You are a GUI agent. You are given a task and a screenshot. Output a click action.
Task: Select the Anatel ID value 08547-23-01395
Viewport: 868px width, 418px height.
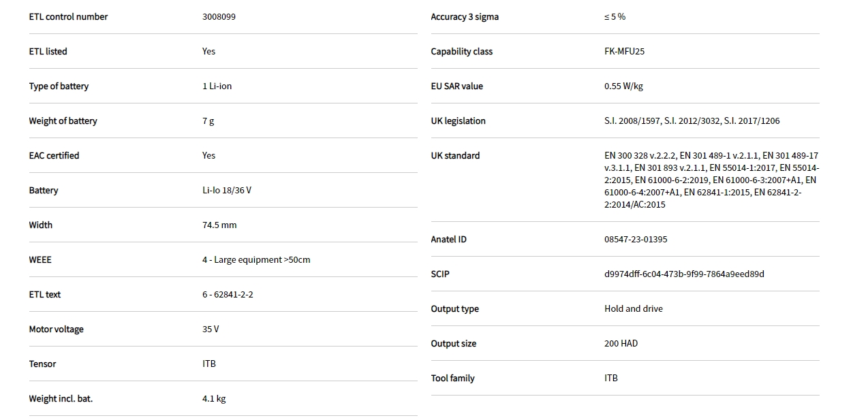tap(635, 240)
